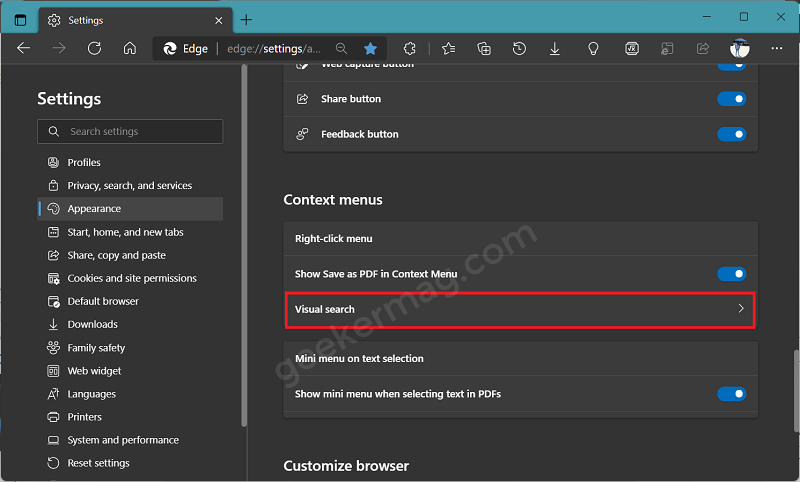Click the Back navigation arrow
The image size is (800, 482).
(x=23, y=48)
